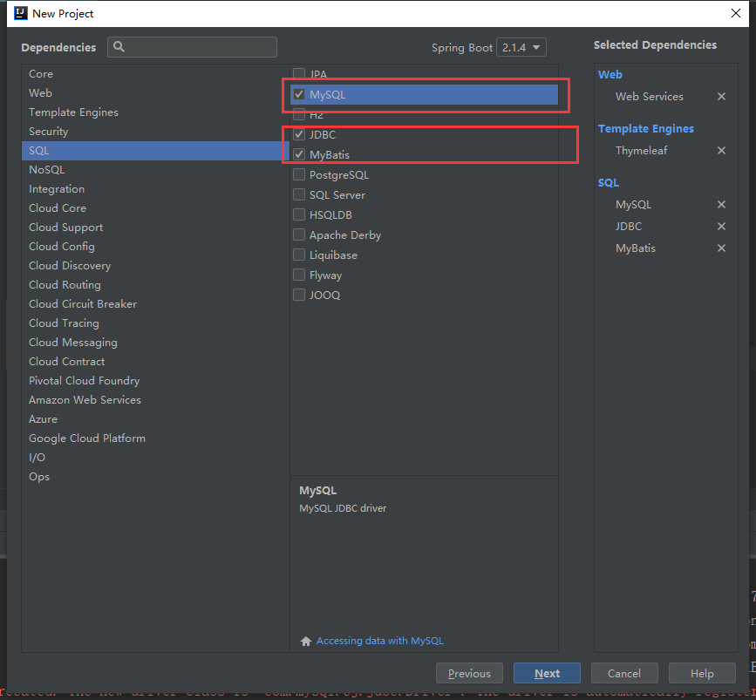Check the JOOQ dependency
The image size is (756, 700).
coord(299,295)
